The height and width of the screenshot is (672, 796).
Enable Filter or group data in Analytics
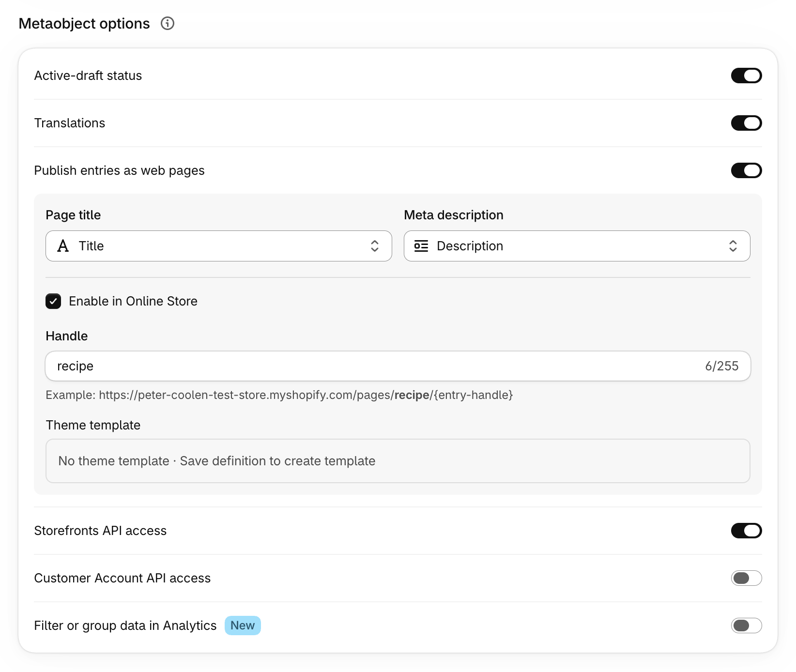click(x=746, y=626)
